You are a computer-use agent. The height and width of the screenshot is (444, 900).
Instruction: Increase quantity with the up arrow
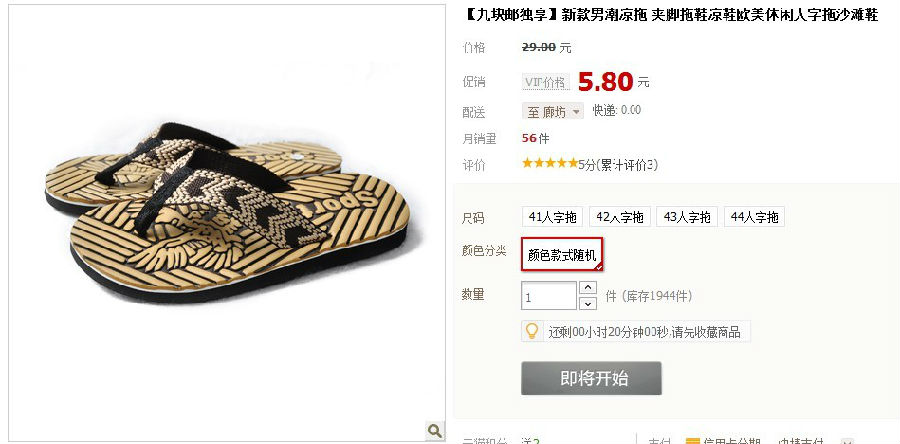click(588, 287)
